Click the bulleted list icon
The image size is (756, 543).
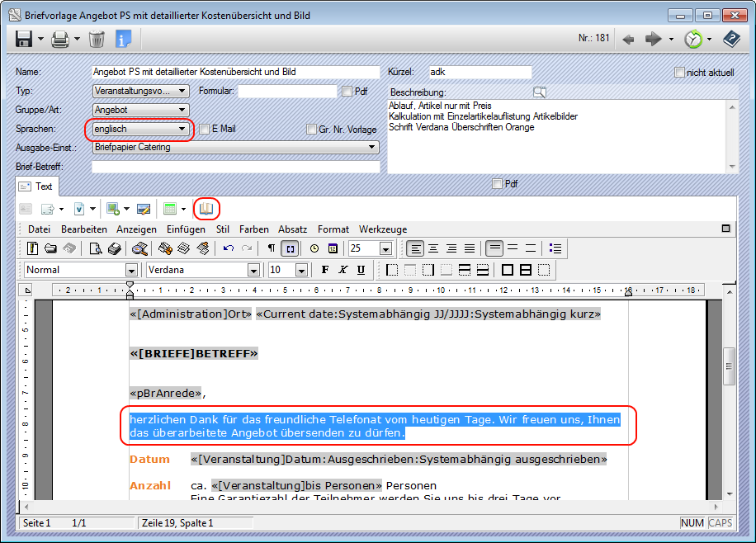click(555, 248)
